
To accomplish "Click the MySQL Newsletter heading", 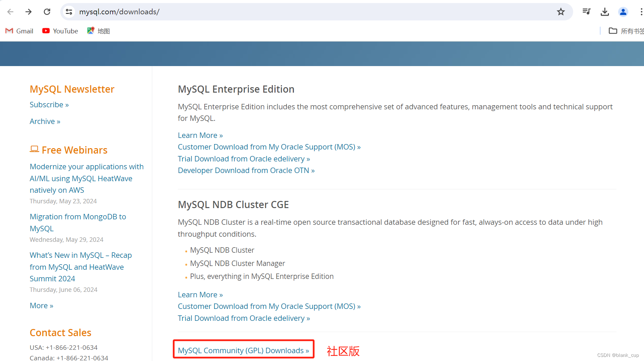I will pos(72,89).
